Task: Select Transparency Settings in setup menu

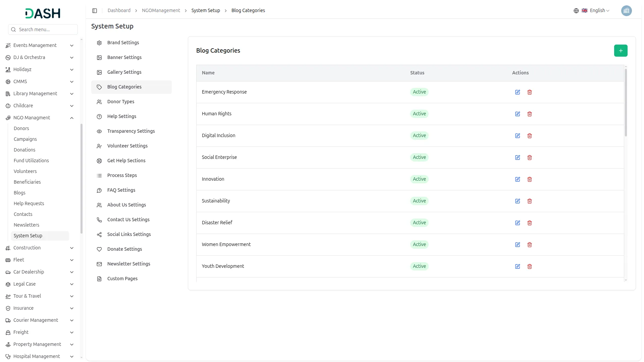Action: (131, 131)
